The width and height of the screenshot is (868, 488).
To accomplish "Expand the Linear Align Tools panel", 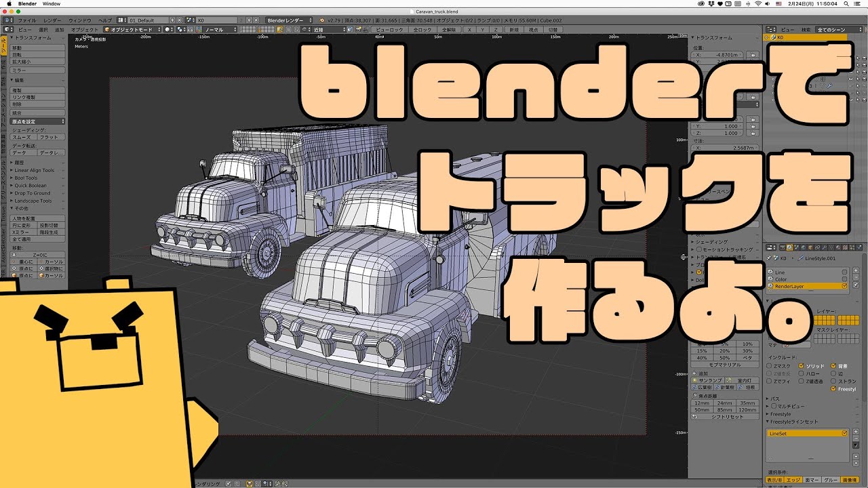I will (x=34, y=170).
